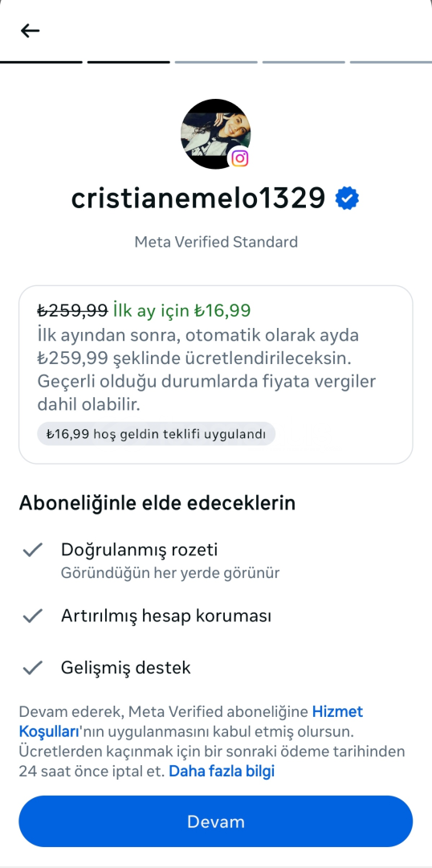The height and width of the screenshot is (868, 432).
Task: Select the second progress step segment
Action: [x=128, y=62]
